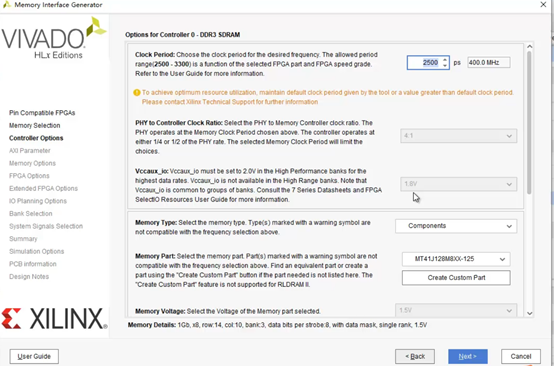The width and height of the screenshot is (554, 366).
Task: Select Simulation Options step
Action: (37, 252)
